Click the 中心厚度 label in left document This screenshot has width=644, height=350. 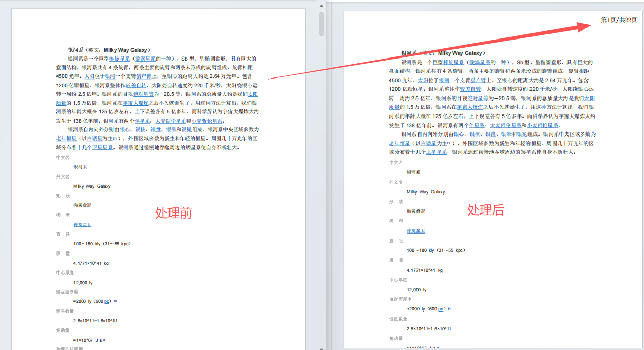[x=65, y=273]
